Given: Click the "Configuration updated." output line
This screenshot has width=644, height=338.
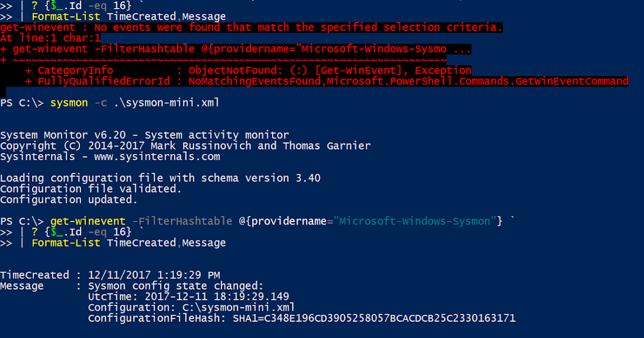Looking at the screenshot, I should (x=69, y=200).
